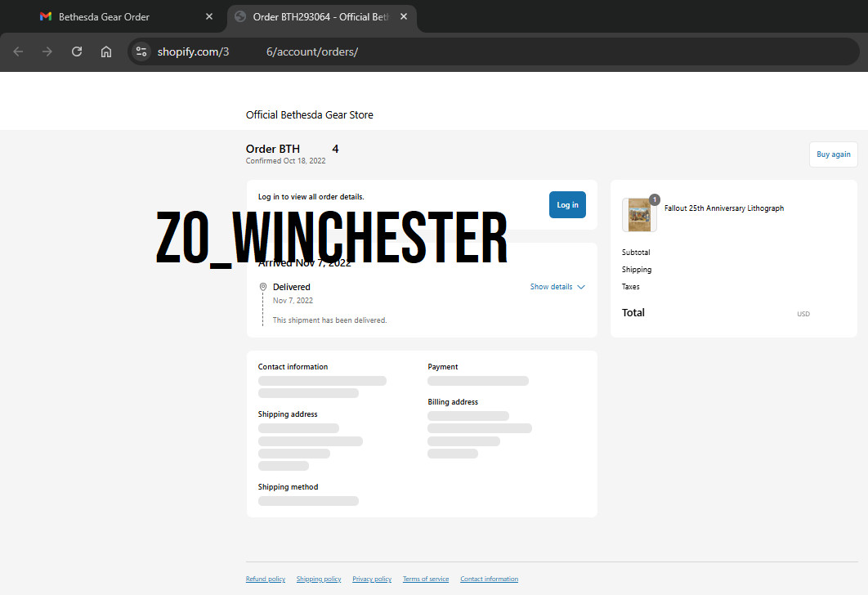This screenshot has height=595, width=868.
Task: Open site information icon in address bar
Action: click(x=141, y=51)
